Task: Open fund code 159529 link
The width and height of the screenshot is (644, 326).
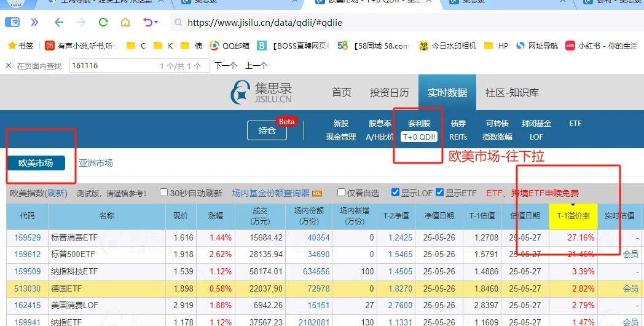Action: pos(28,237)
